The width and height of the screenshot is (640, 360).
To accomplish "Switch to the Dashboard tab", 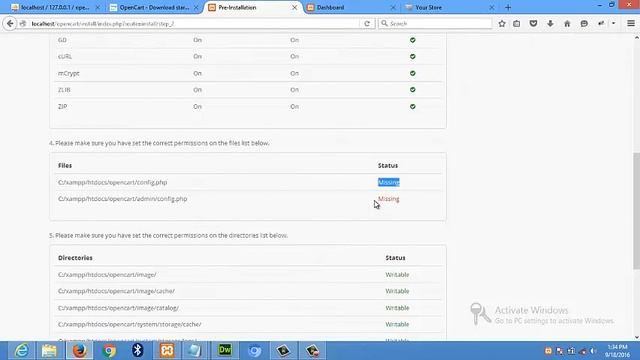I will click(x=351, y=7).
